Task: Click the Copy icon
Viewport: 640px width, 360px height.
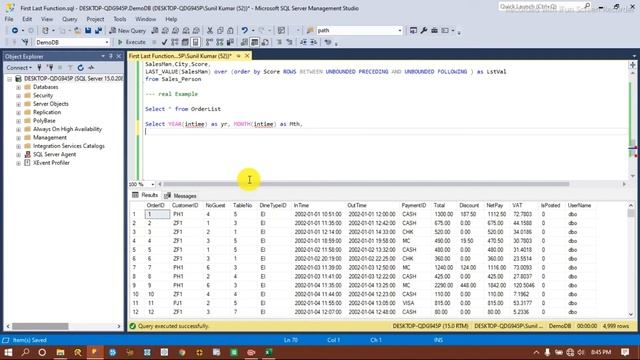Action: [220, 31]
